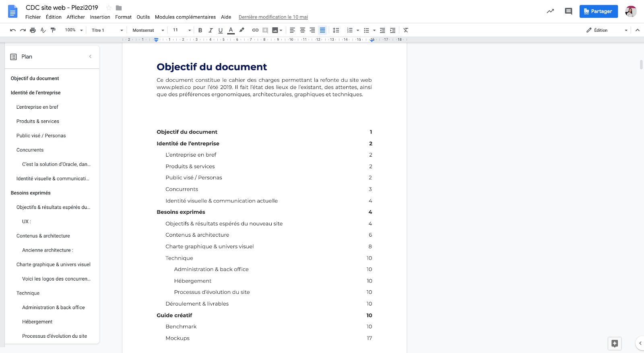644x353 pixels.
Task: Open the text color picker
Action: (231, 30)
